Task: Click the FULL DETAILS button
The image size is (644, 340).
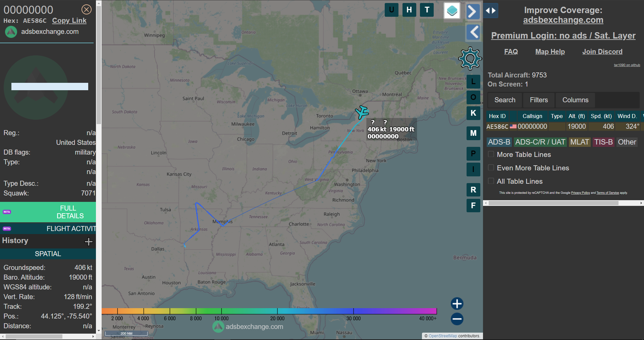Action: pos(48,212)
